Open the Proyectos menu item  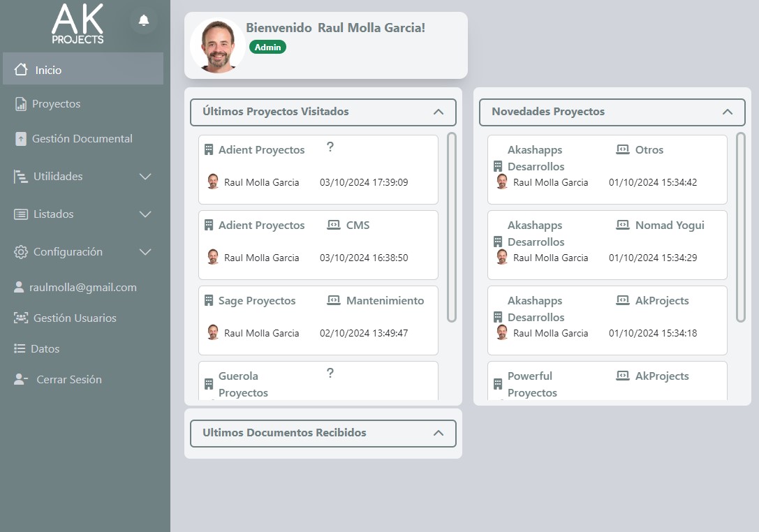tap(56, 104)
